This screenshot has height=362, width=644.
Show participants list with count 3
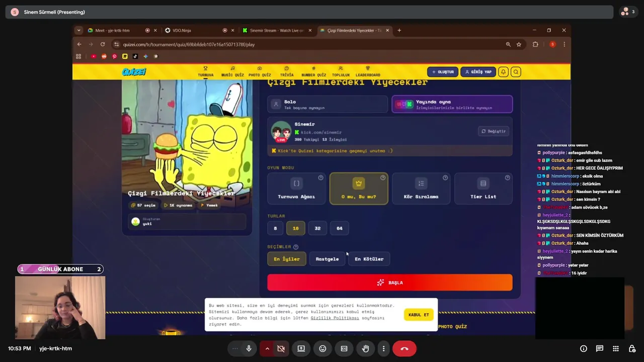[628, 12]
